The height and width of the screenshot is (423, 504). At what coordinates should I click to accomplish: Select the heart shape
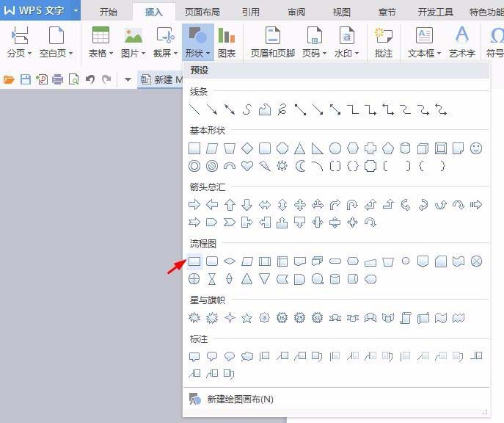coord(247,166)
